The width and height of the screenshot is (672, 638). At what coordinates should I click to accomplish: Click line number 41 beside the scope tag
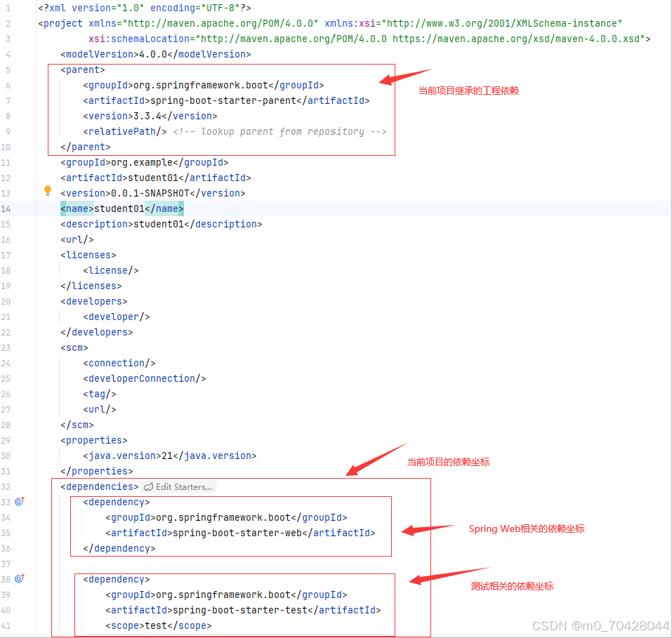pyautogui.click(x=7, y=625)
